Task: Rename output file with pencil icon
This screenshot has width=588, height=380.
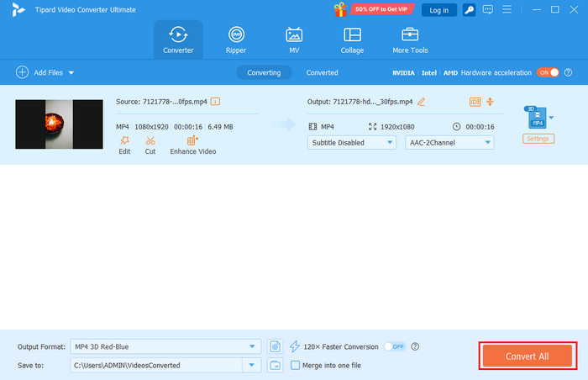Action: [x=422, y=102]
